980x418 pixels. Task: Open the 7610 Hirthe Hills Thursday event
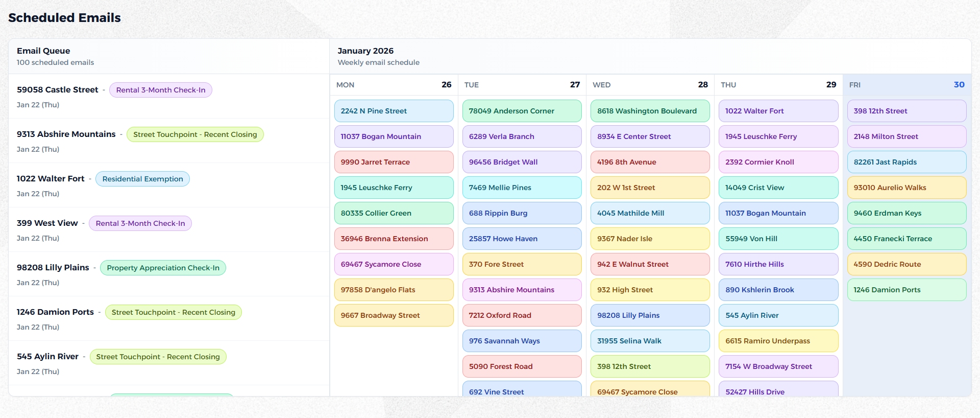pos(778,264)
